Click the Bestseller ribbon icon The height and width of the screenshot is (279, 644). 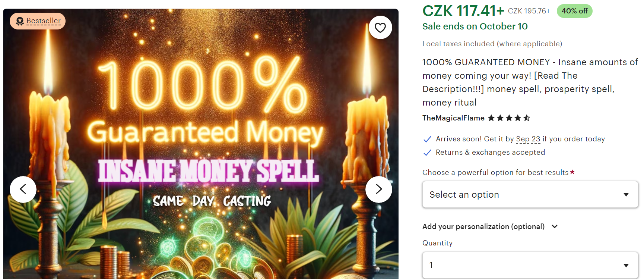pyautogui.click(x=20, y=21)
